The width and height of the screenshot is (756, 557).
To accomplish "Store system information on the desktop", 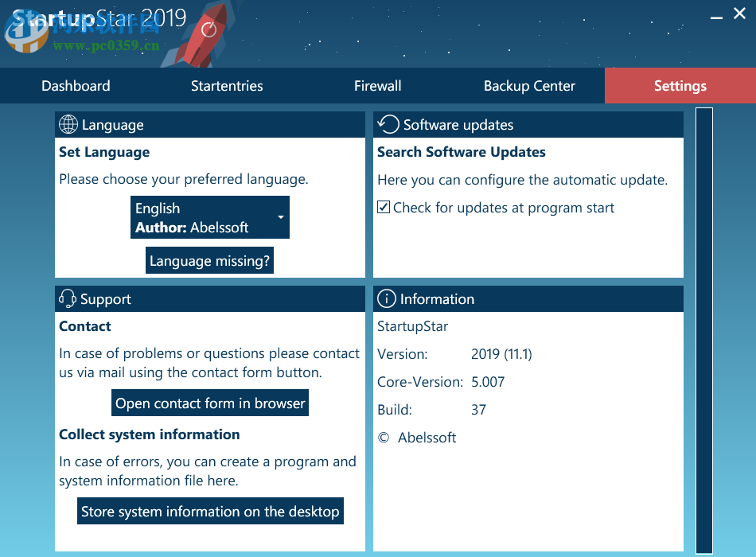I will [209, 511].
